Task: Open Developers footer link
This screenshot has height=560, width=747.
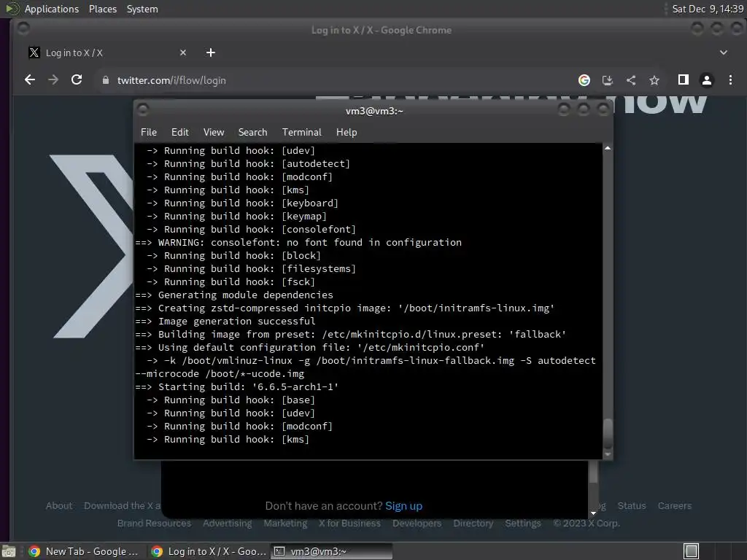Action: tap(417, 524)
